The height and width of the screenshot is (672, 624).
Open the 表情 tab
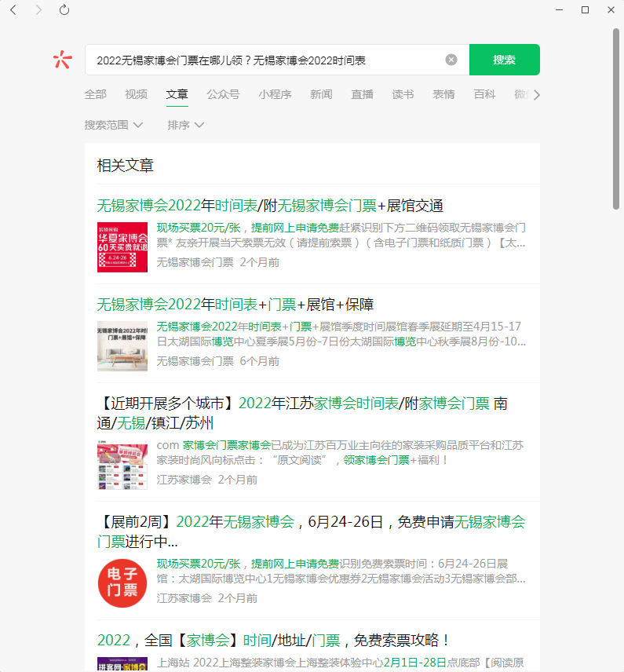point(443,94)
